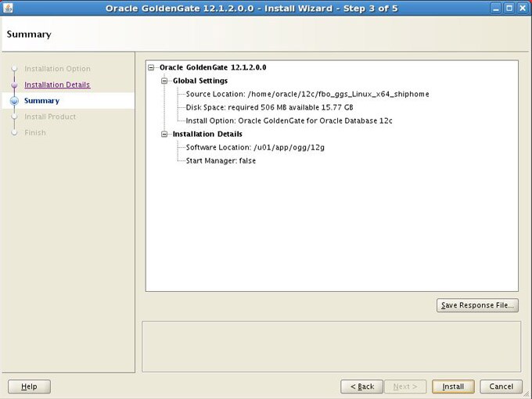Select the Source Location tree row

[307, 94]
